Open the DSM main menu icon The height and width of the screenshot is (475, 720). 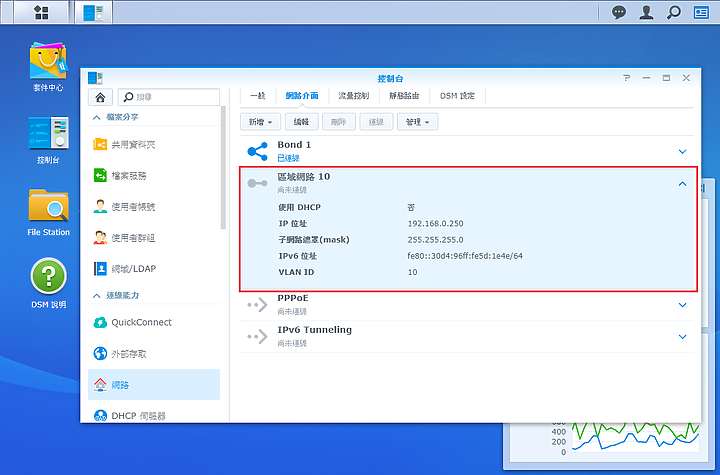pos(41,12)
